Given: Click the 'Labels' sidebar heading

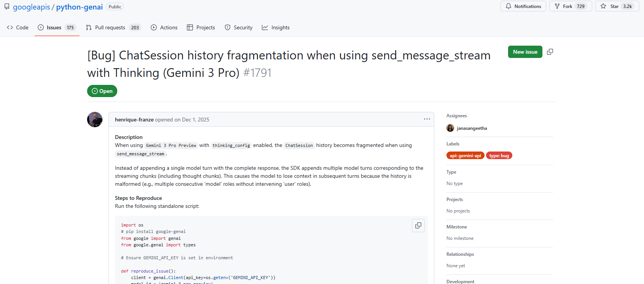Looking at the screenshot, I should (x=453, y=144).
